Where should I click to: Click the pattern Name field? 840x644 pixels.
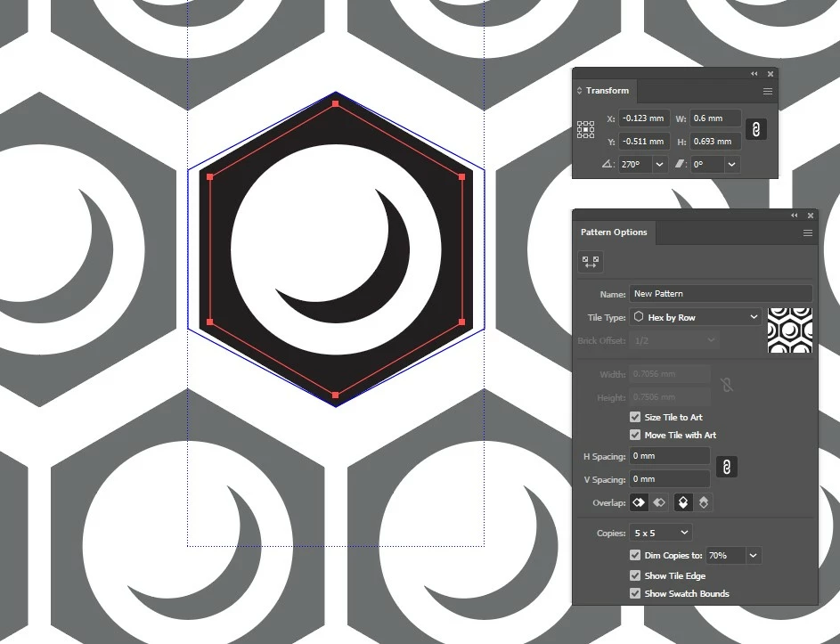tap(721, 294)
